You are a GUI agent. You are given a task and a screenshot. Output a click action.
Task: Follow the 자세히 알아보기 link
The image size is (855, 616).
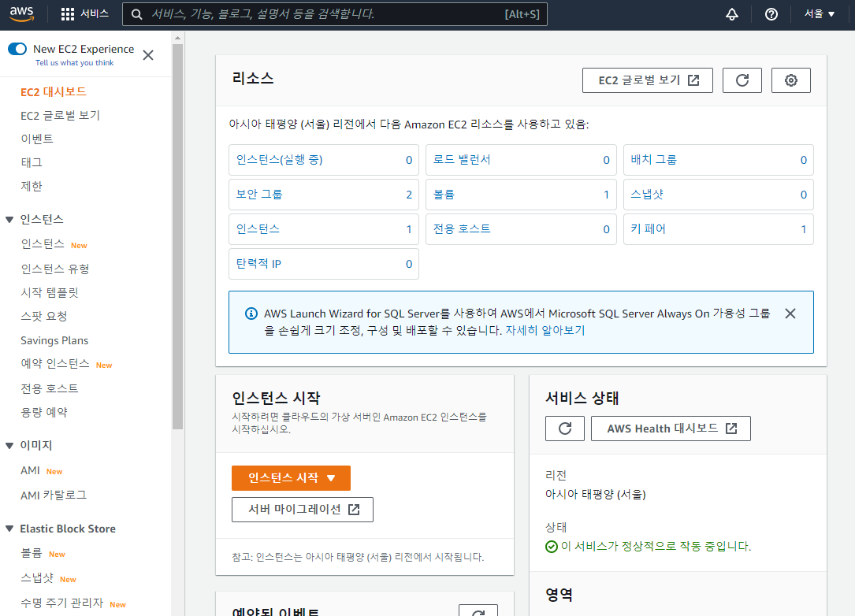[x=545, y=330]
